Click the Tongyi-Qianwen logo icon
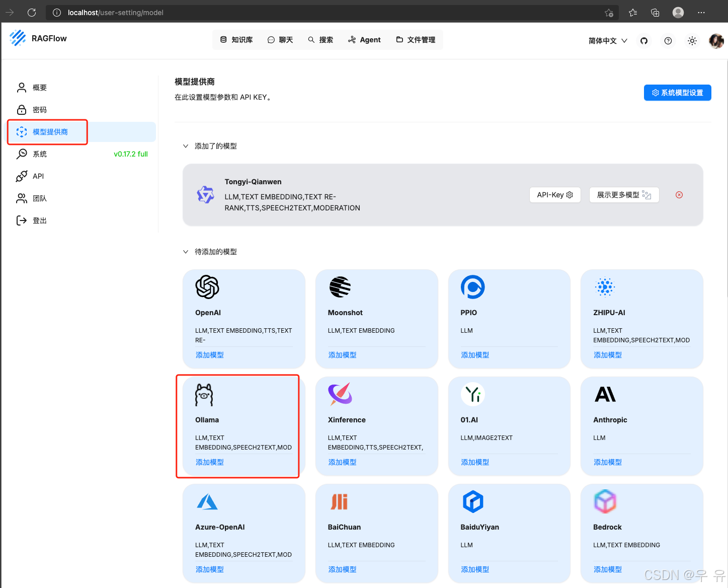728x588 pixels. [205, 194]
